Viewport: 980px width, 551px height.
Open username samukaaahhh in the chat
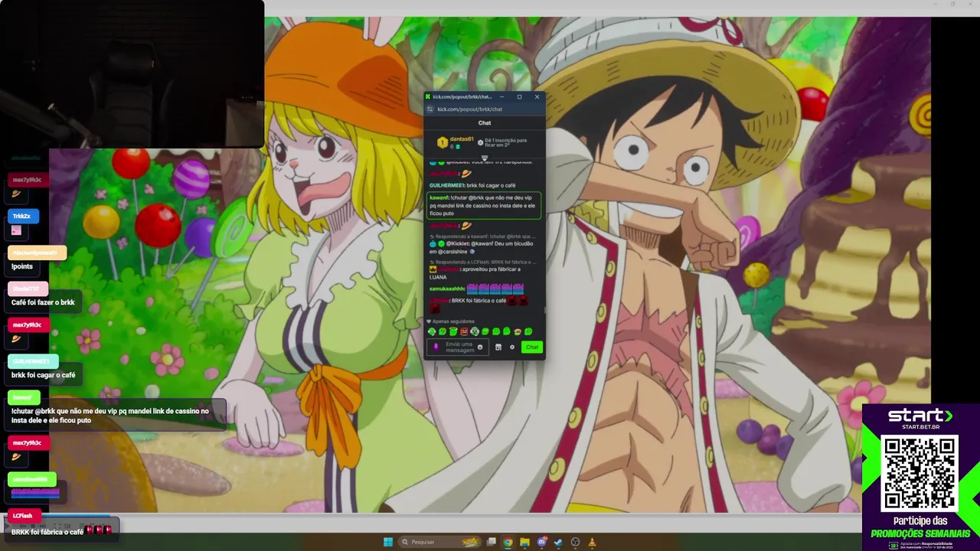[x=447, y=289]
